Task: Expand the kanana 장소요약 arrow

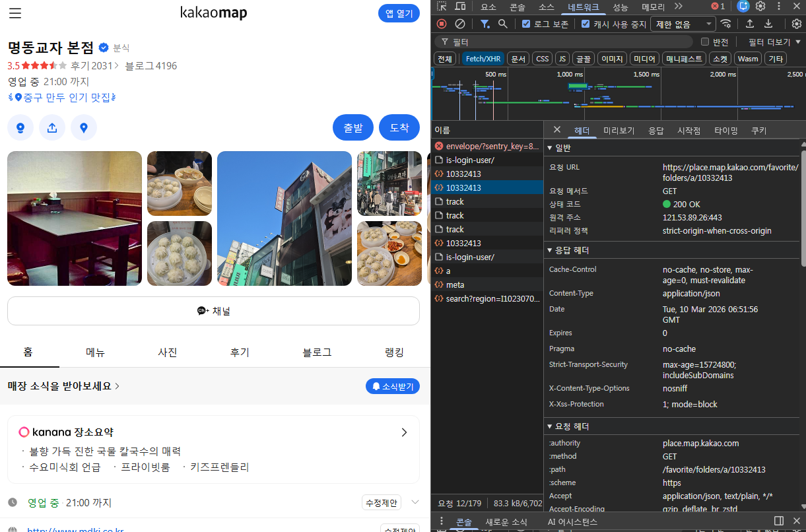Action: [404, 432]
